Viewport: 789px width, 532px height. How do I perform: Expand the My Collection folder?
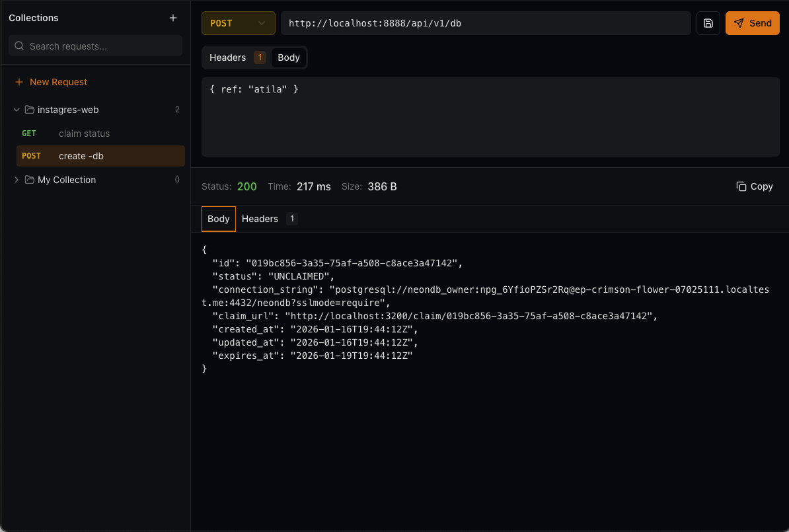point(17,180)
